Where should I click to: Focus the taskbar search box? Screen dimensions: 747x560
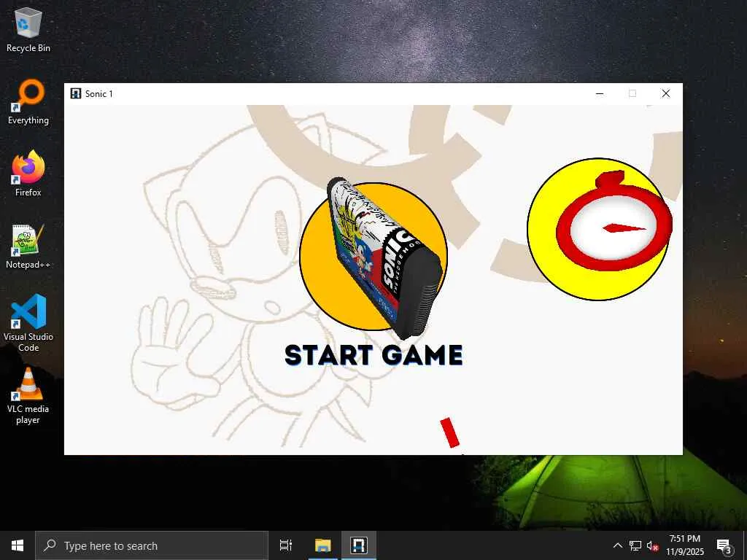point(152,545)
